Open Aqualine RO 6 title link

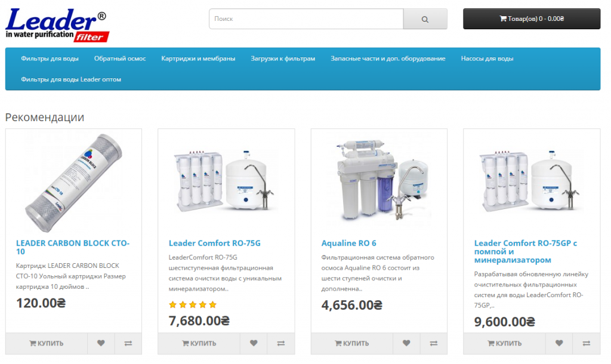[348, 243]
